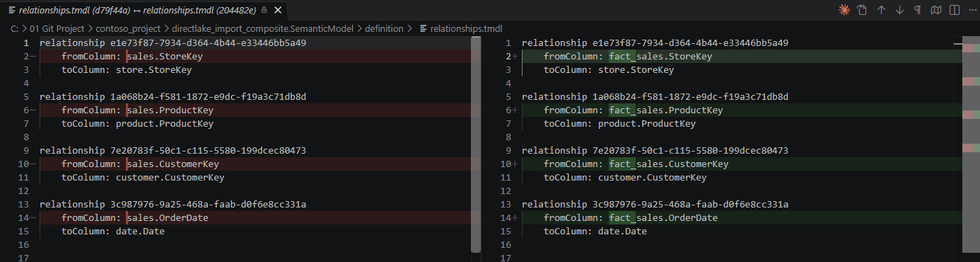Click the plus marker on right line 2

point(515,57)
